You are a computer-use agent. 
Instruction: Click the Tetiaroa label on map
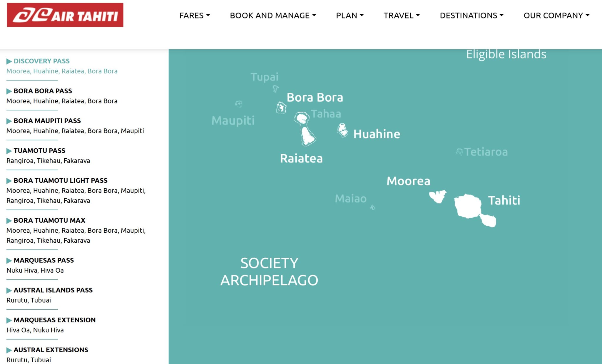coord(486,152)
